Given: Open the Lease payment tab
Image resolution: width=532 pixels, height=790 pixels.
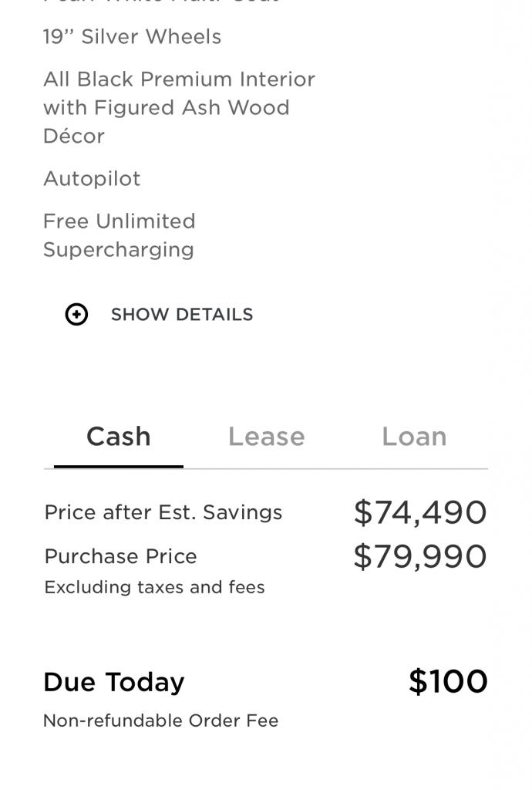Looking at the screenshot, I should click(266, 437).
